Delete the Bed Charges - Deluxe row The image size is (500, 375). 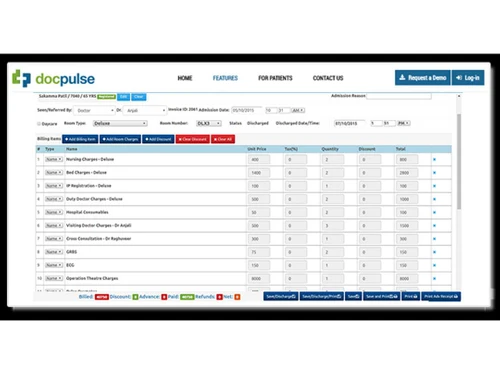434,173
